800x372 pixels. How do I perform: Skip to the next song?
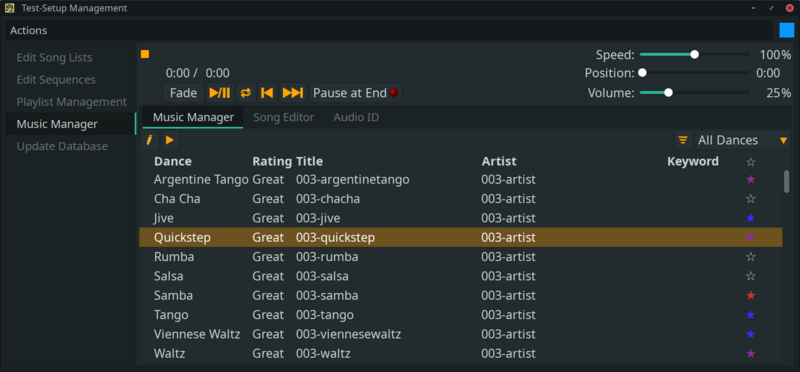click(x=293, y=93)
